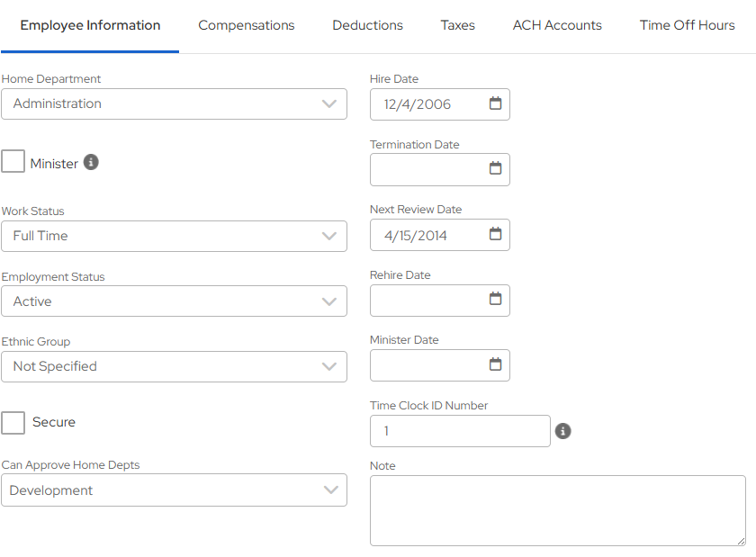
Task: Focus the Time Clock ID Number field
Action: (x=459, y=431)
